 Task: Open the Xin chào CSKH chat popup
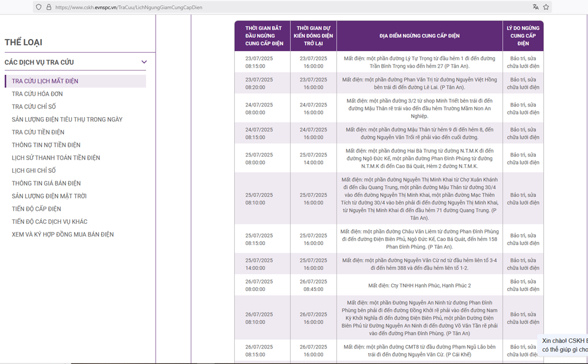(x=564, y=345)
